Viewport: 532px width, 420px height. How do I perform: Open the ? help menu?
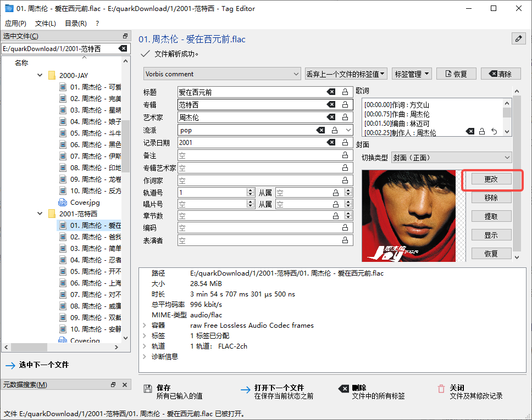(x=97, y=24)
